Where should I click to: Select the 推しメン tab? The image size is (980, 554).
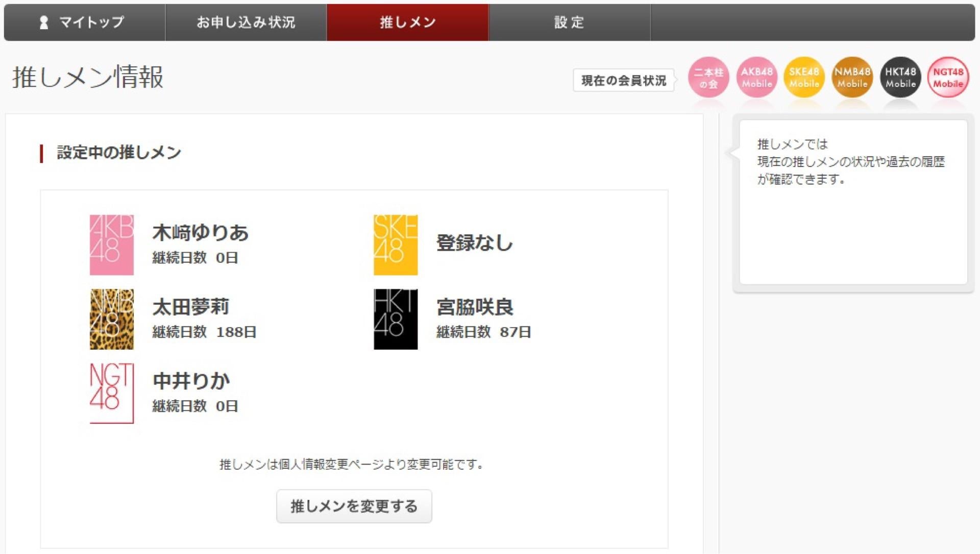pyautogui.click(x=407, y=22)
